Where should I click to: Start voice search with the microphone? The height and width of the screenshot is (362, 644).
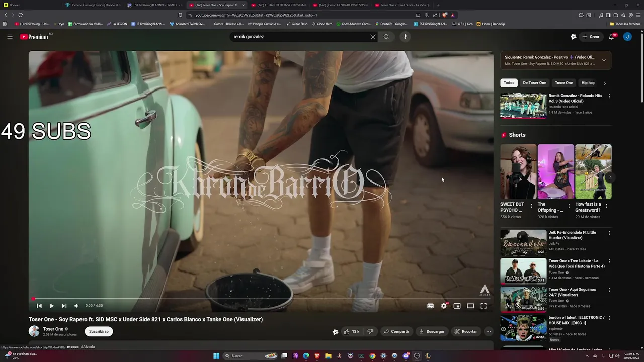[405, 37]
